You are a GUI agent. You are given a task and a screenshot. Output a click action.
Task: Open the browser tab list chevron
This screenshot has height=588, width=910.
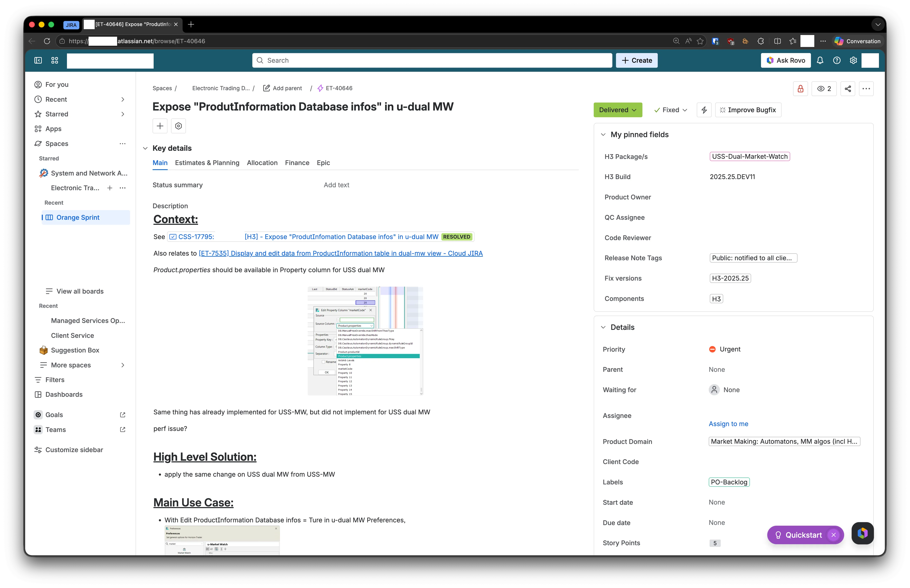tap(878, 25)
